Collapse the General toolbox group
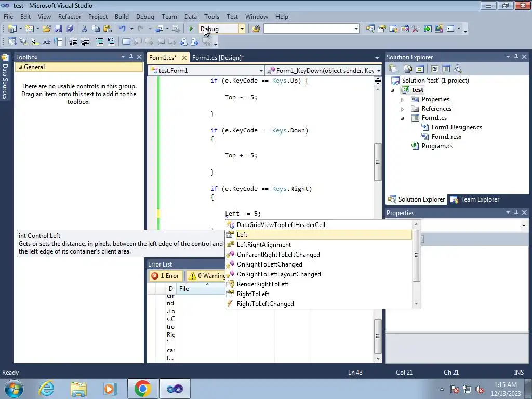532x399 pixels. coord(20,67)
